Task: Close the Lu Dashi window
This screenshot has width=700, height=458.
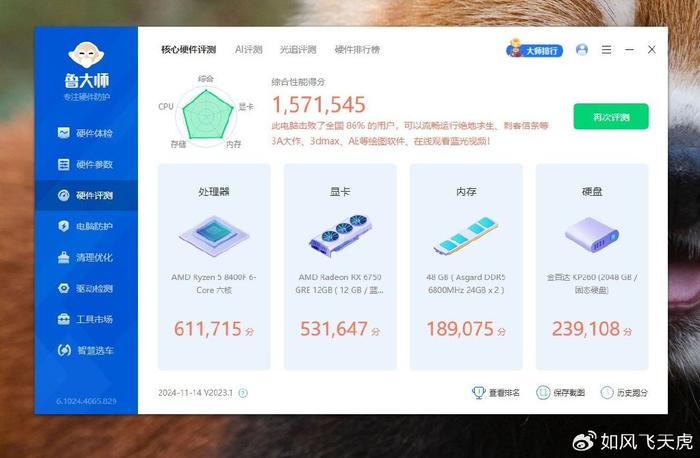Action: coord(652,50)
